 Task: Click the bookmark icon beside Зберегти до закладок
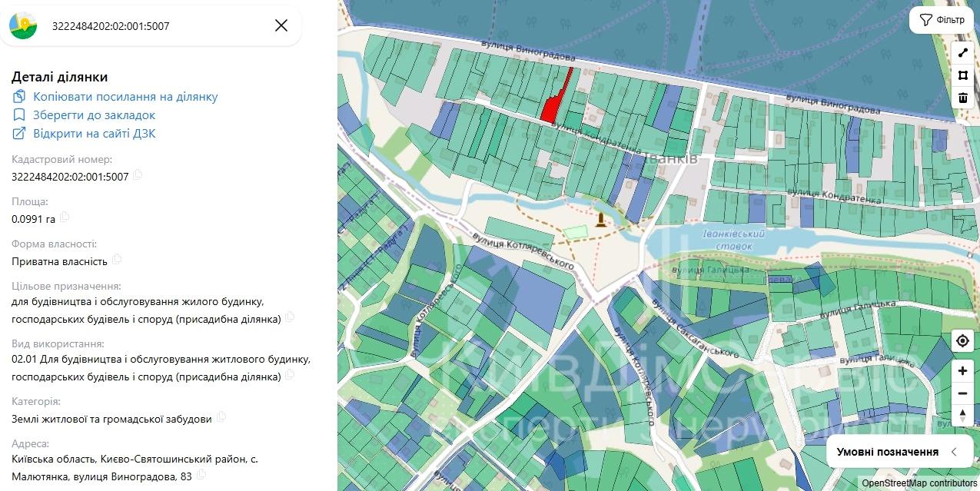click(x=19, y=115)
